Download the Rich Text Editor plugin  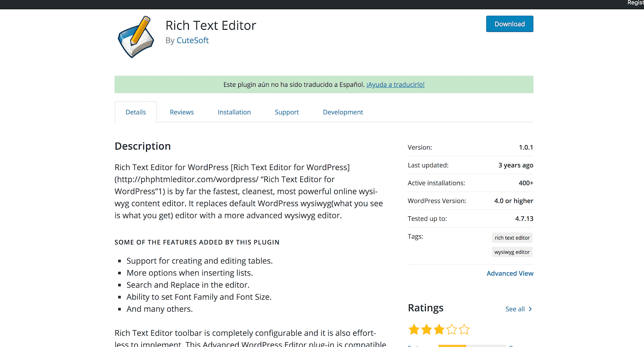(x=510, y=24)
